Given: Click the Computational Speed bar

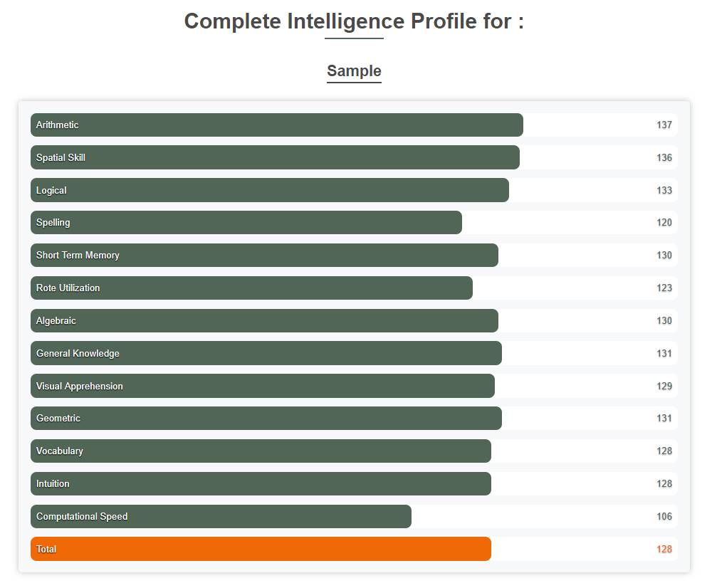Looking at the screenshot, I should [221, 516].
